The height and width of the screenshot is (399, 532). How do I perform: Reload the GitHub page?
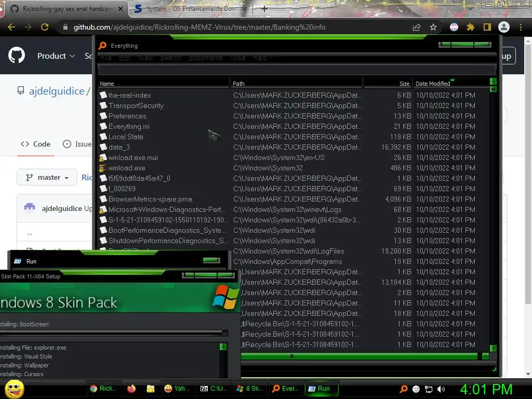click(45, 27)
